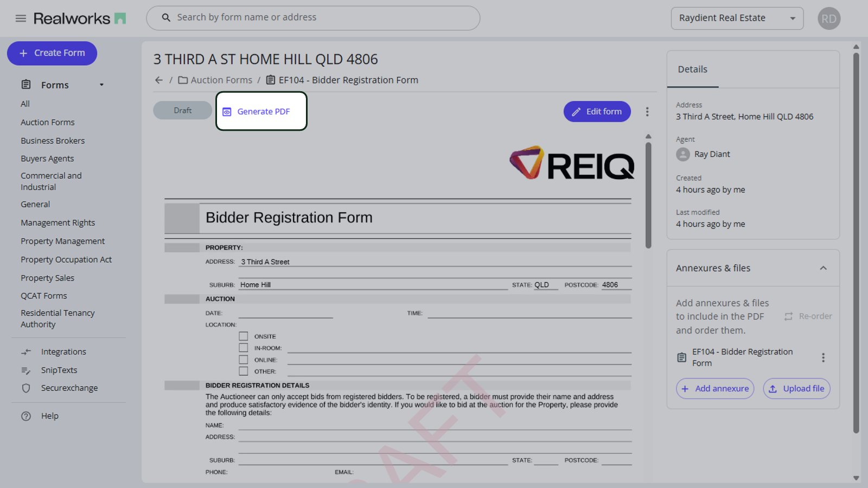Screen dimensions: 868x488
Task: Open Property Occupation Act category
Action: pos(66,260)
